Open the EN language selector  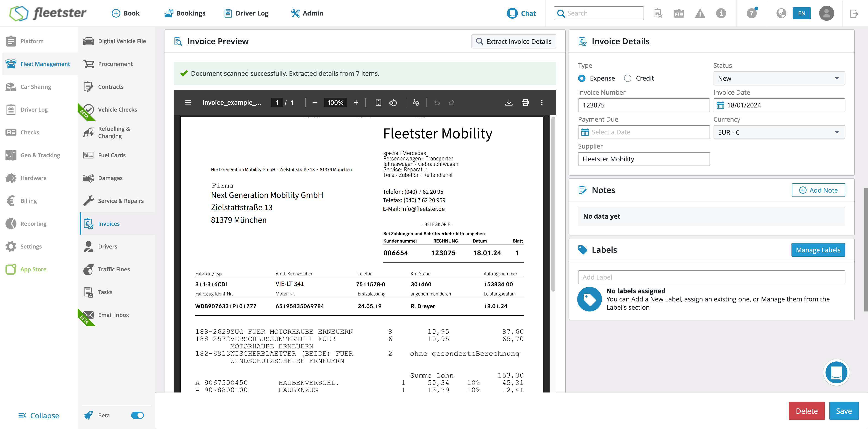point(802,13)
